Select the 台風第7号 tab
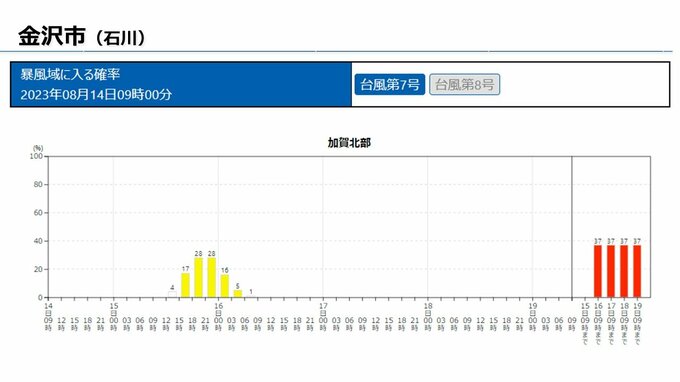 point(389,84)
